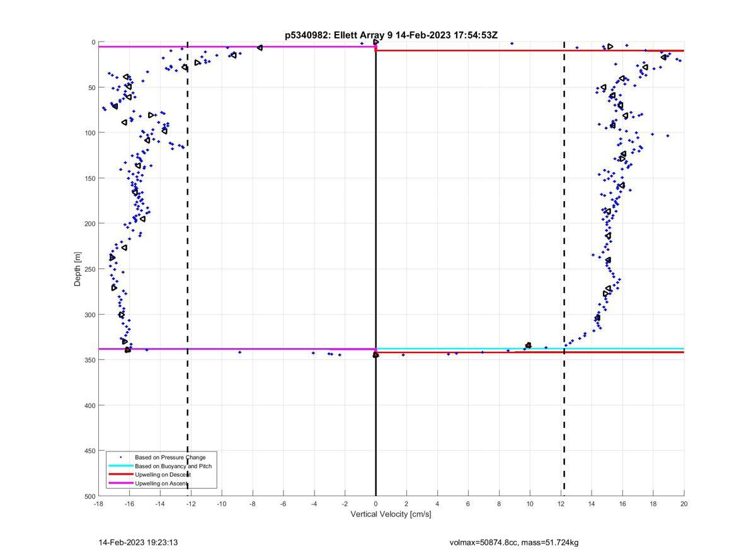Click the x-axis tick label 20

[684, 504]
